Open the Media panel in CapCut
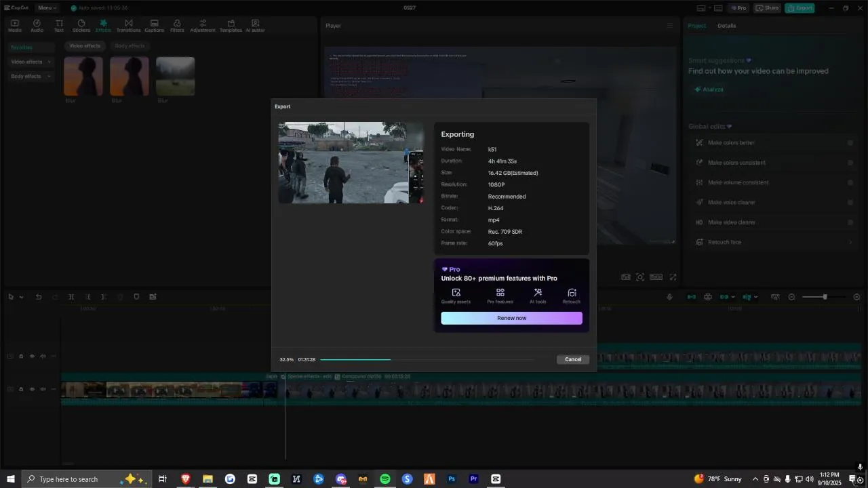This screenshot has width=868, height=488. tap(14, 26)
